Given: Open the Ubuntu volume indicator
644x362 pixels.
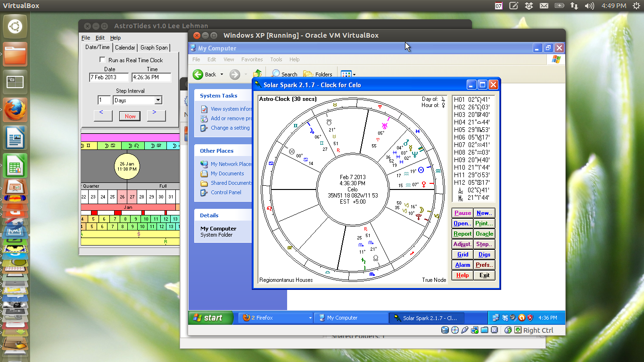Looking at the screenshot, I should click(589, 6).
